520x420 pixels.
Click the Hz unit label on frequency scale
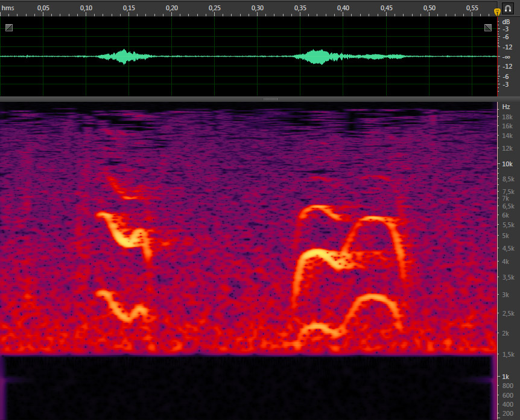coord(506,107)
